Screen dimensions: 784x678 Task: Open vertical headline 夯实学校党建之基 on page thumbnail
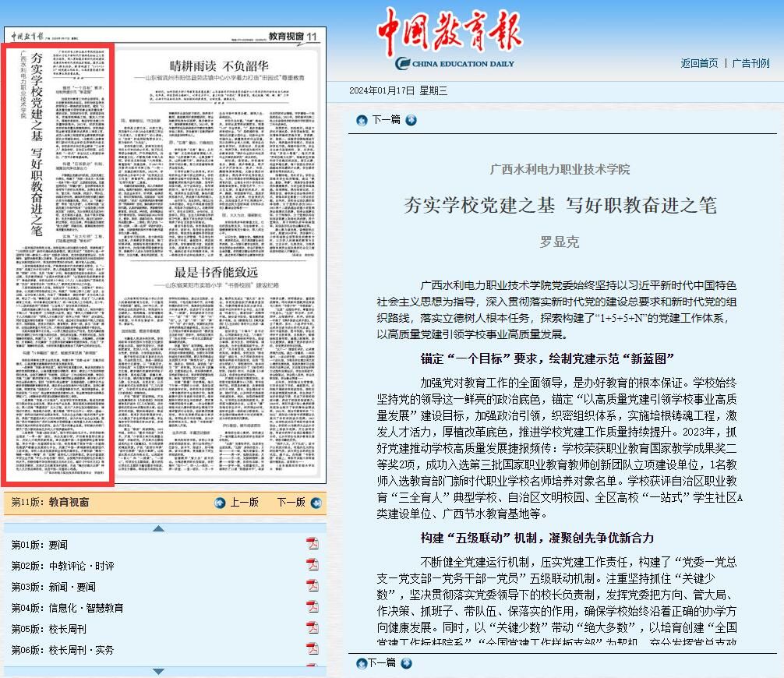pyautogui.click(x=37, y=143)
